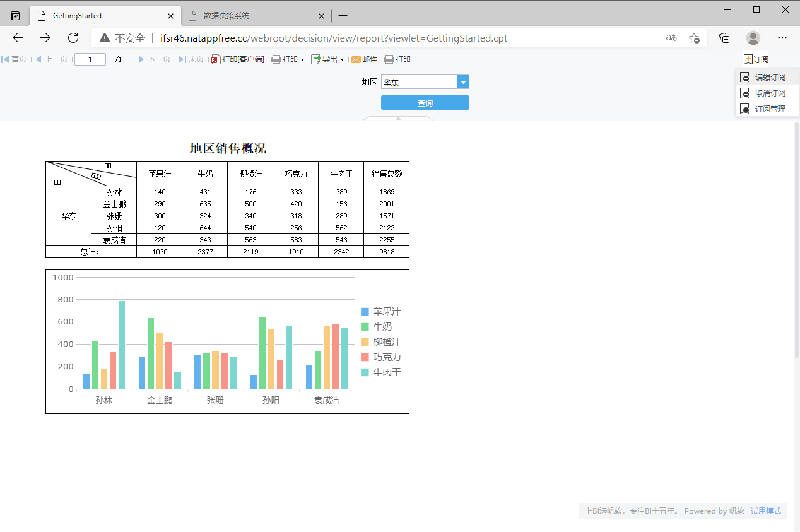Open the 邮件 email toolbar icon

(x=356, y=59)
